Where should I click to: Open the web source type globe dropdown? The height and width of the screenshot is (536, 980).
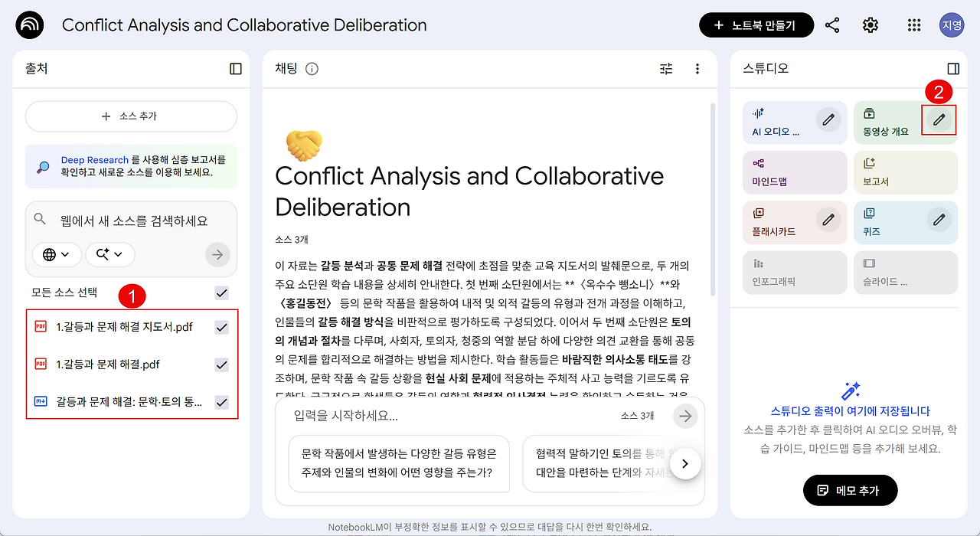[57, 254]
